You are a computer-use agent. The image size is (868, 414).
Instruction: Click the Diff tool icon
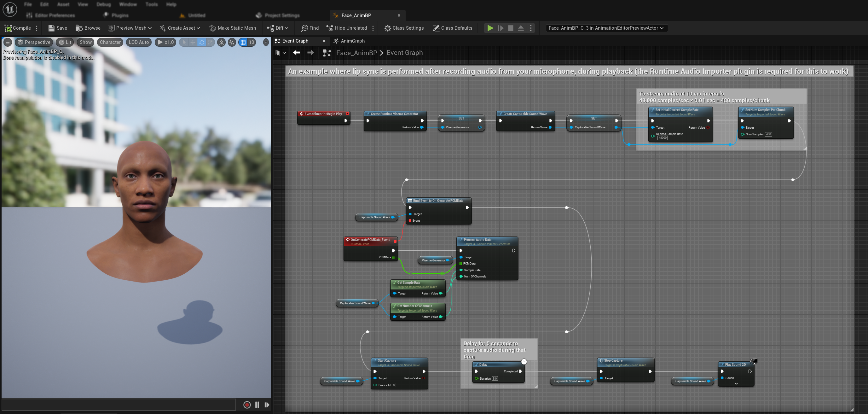point(271,28)
